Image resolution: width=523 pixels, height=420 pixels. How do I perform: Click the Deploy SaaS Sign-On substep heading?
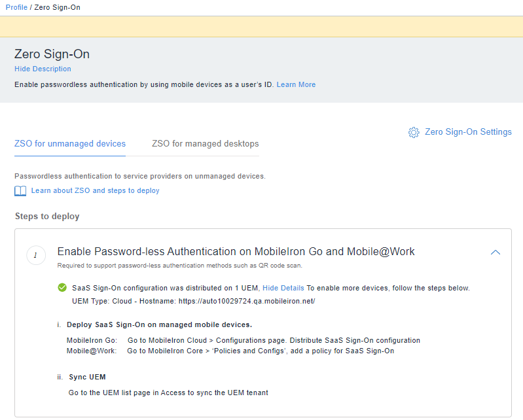pos(159,324)
